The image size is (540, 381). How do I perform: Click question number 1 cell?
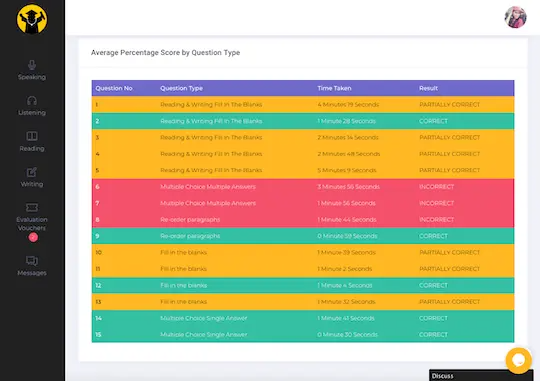click(x=97, y=104)
